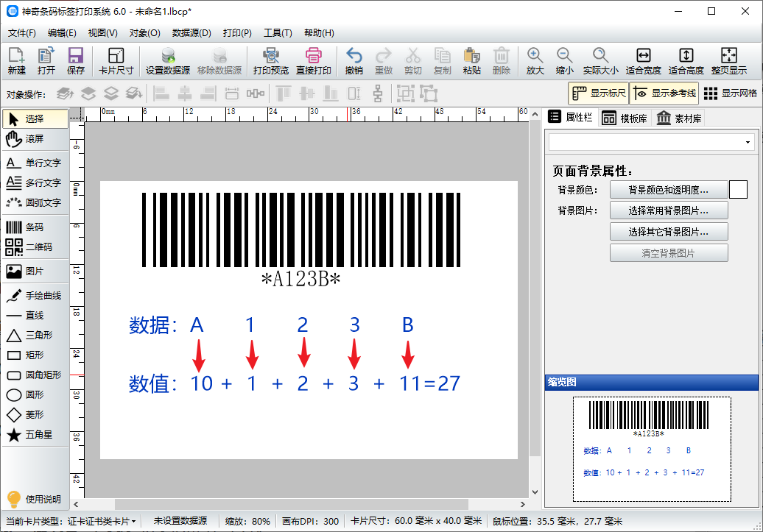Expand the object selector dropdown in properties panel
Screen dimensions: 763x532
point(748,143)
